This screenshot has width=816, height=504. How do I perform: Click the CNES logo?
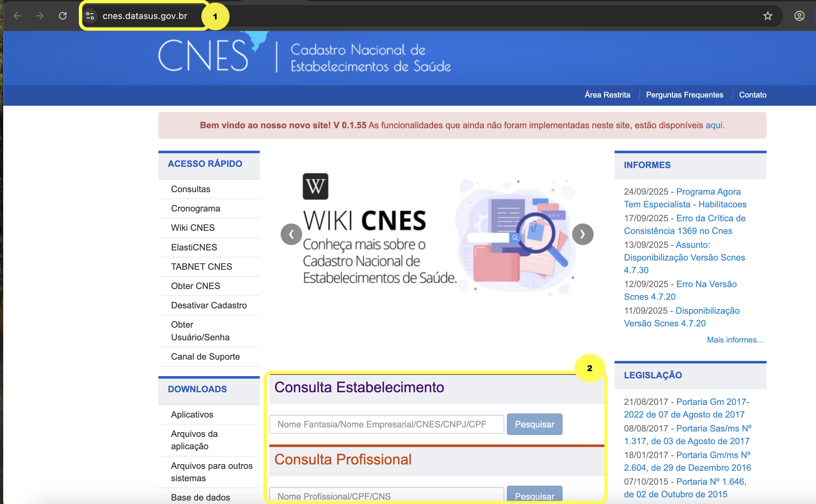click(203, 56)
